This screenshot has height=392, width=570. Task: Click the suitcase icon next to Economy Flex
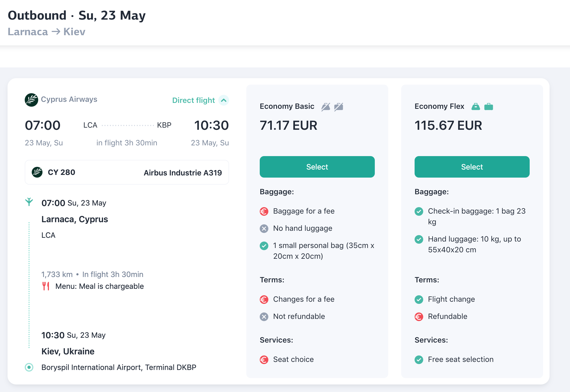(489, 107)
